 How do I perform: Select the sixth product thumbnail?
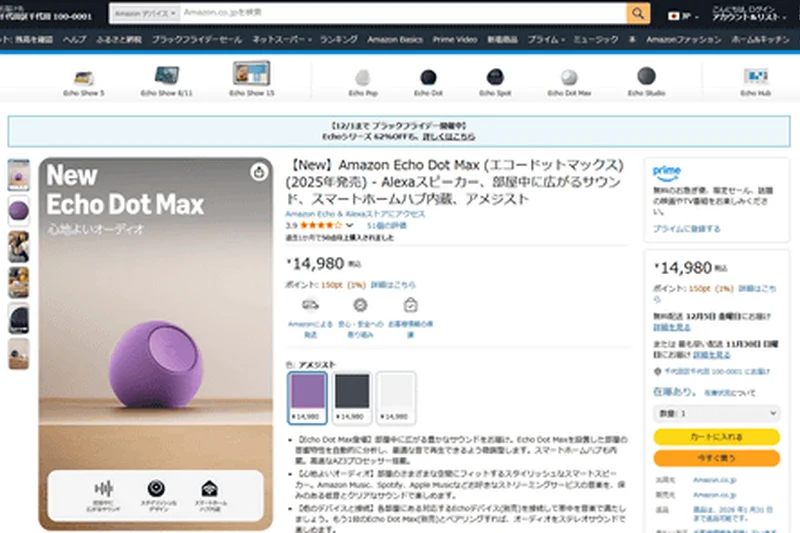point(19,353)
